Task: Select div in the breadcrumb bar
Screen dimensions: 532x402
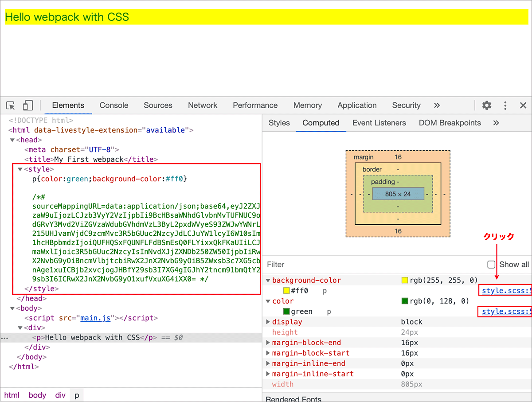Action: (60, 395)
